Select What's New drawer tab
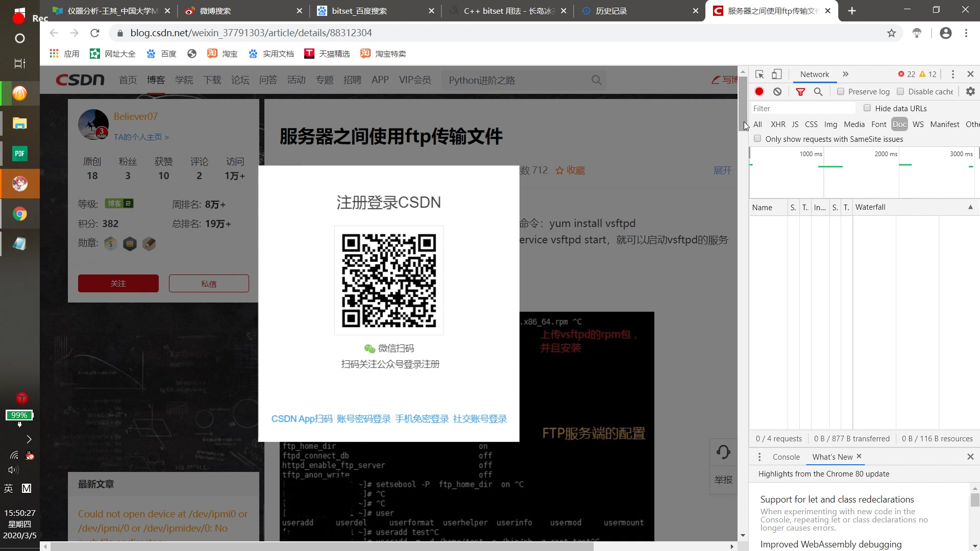Image resolution: width=980 pixels, height=551 pixels. [x=832, y=457]
